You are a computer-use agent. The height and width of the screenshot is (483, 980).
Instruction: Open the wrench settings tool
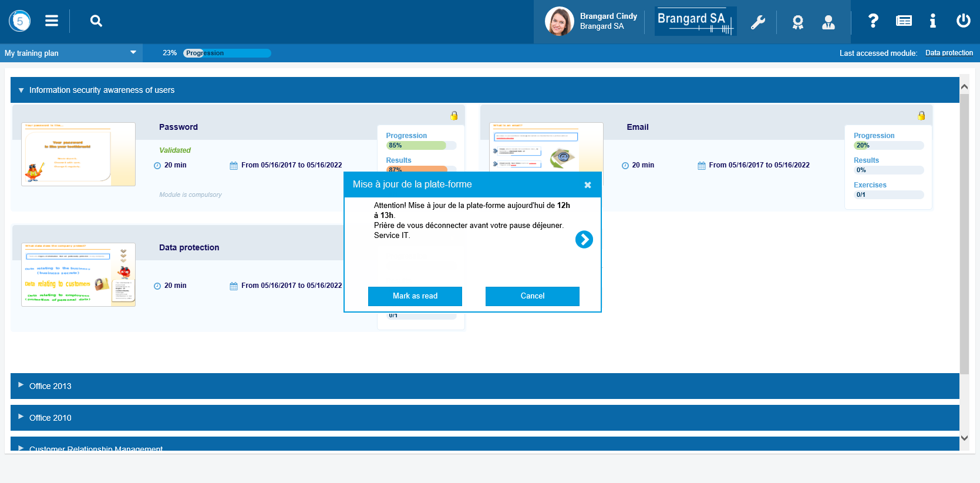tap(758, 22)
